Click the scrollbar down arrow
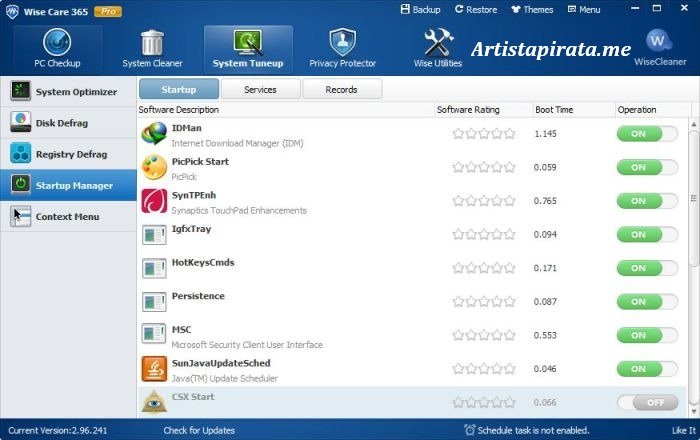700x440 pixels. (693, 411)
